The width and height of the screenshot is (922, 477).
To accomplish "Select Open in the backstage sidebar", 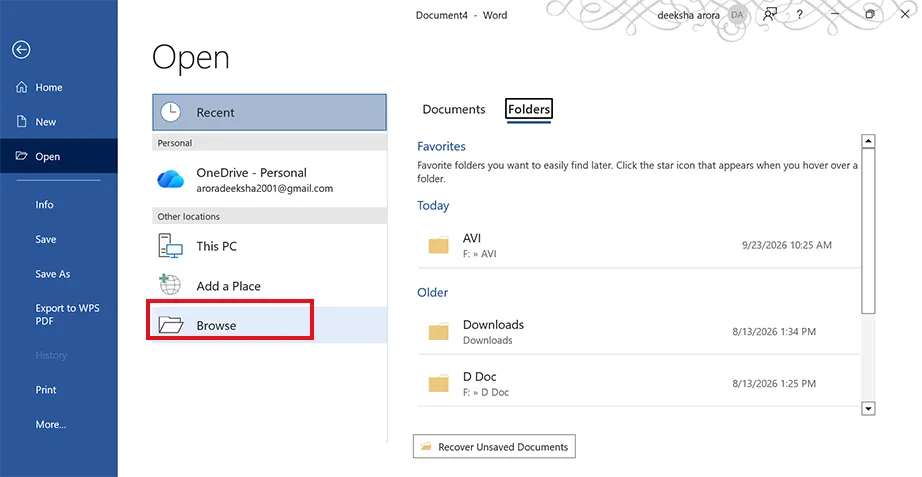I will click(59, 156).
